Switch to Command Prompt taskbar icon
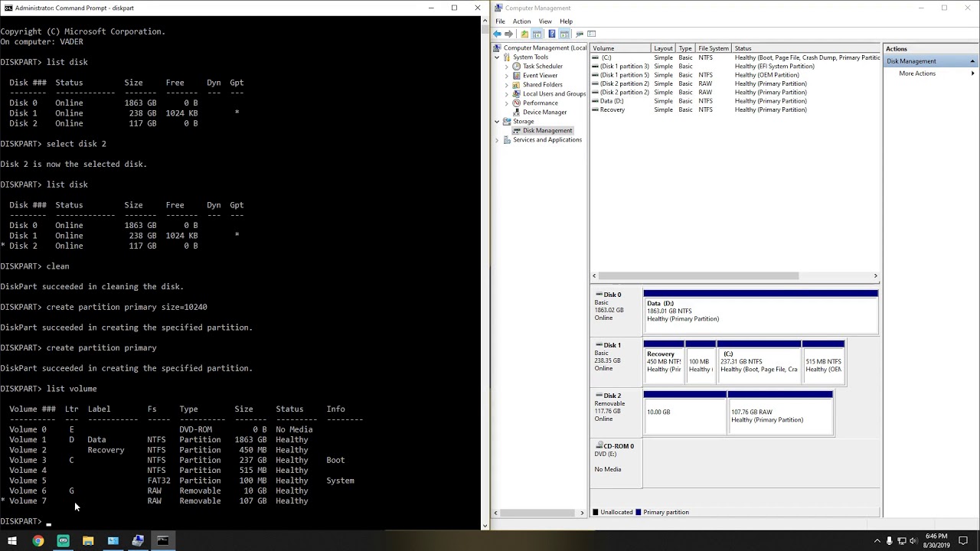Viewport: 980px width, 551px height. pos(163,541)
